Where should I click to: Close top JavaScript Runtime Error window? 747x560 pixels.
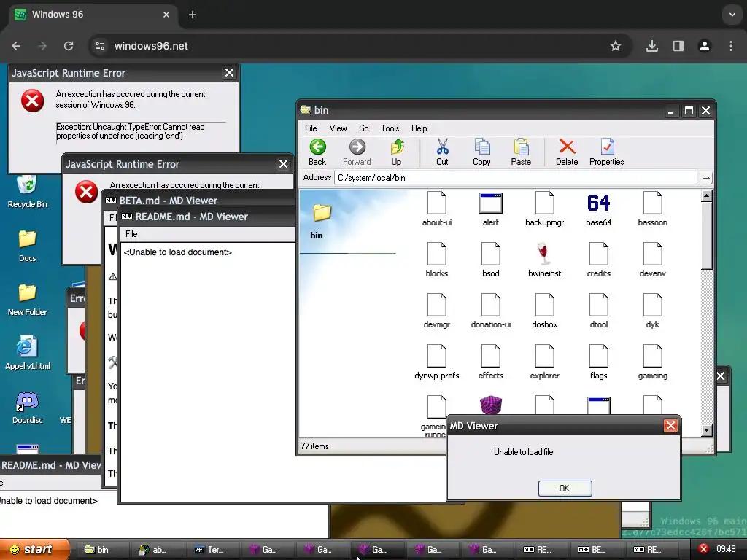tap(229, 73)
